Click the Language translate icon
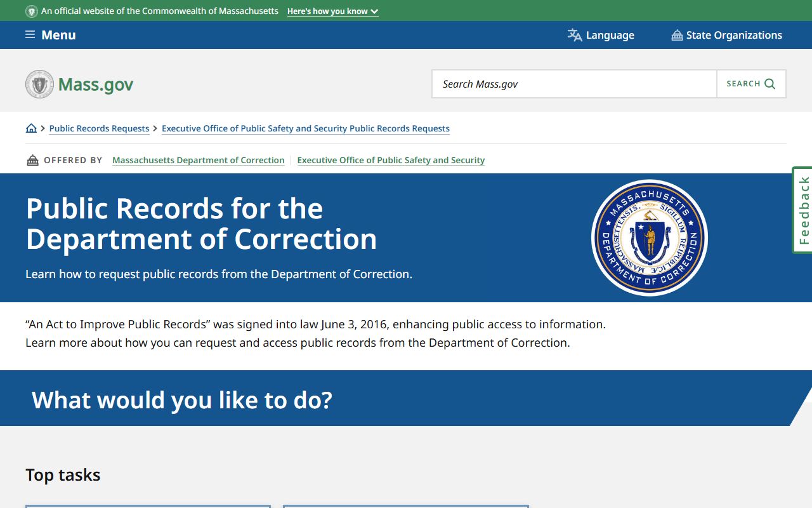Screen dimensions: 812x508 pyautogui.click(x=575, y=35)
